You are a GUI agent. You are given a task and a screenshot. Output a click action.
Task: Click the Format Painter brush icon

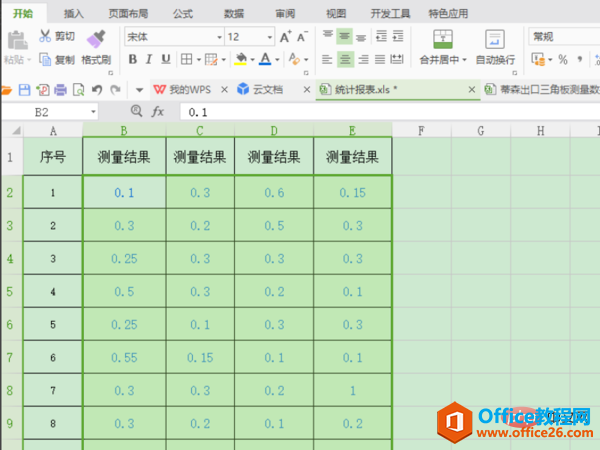click(x=96, y=38)
